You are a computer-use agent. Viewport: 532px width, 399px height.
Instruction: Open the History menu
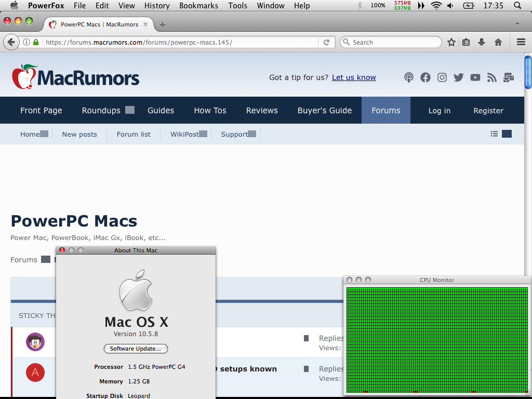[x=157, y=5]
